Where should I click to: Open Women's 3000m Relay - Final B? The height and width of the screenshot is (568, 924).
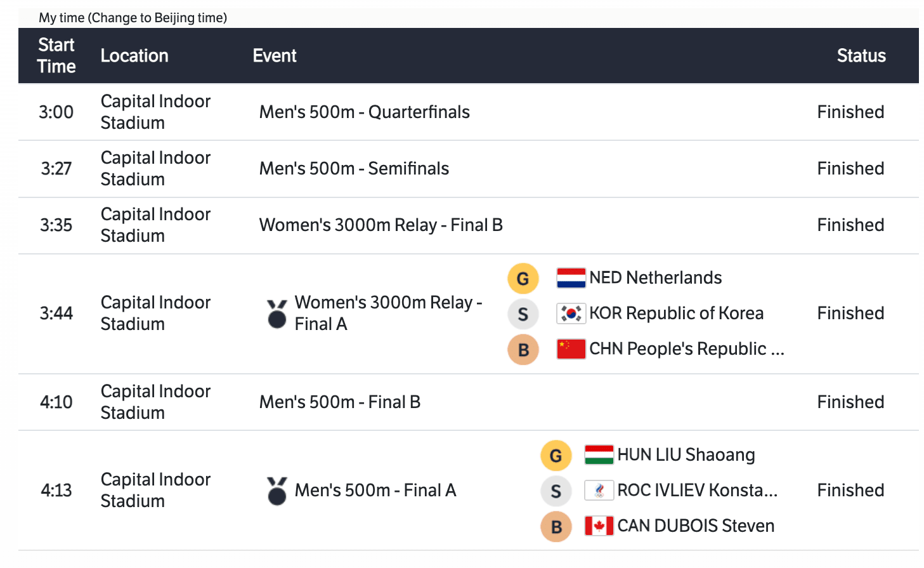pyautogui.click(x=381, y=225)
